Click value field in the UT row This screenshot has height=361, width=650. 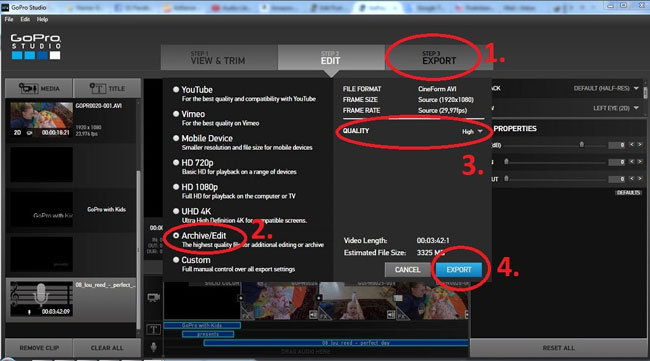(x=616, y=179)
